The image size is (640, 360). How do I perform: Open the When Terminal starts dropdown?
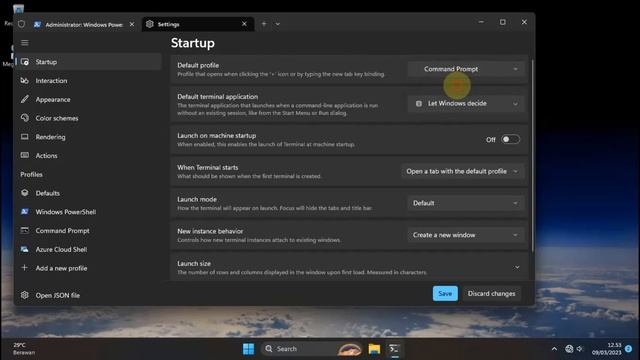tap(462, 171)
